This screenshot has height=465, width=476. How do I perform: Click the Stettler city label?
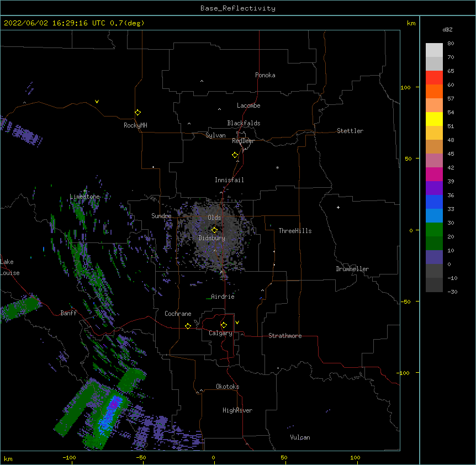click(x=350, y=131)
